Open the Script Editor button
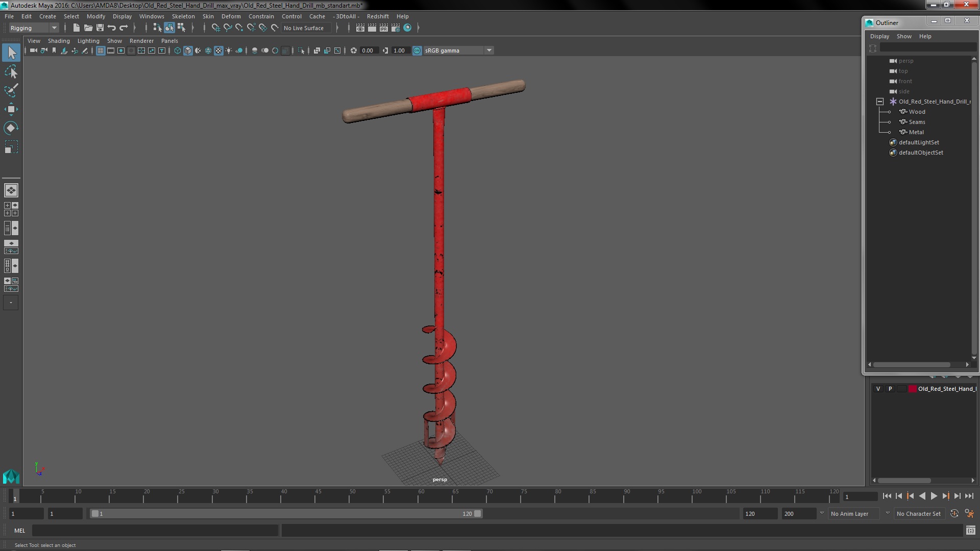Viewport: 980px width, 551px height. (x=970, y=531)
